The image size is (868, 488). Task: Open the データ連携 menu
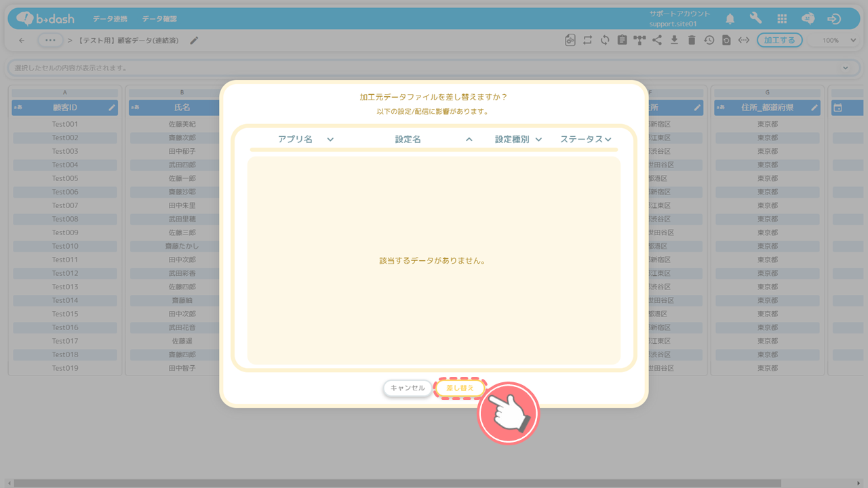click(110, 19)
